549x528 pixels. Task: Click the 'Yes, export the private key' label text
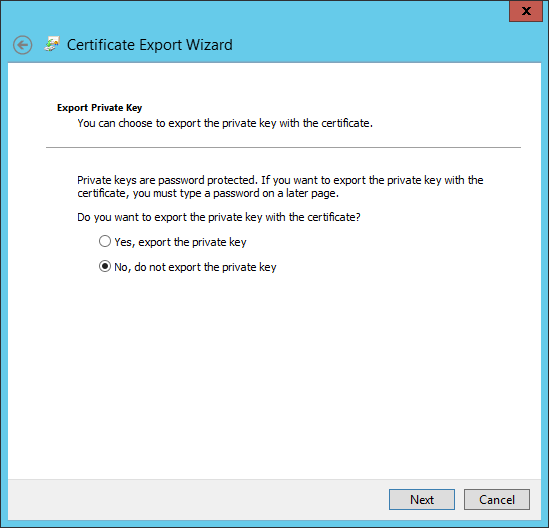click(x=180, y=242)
